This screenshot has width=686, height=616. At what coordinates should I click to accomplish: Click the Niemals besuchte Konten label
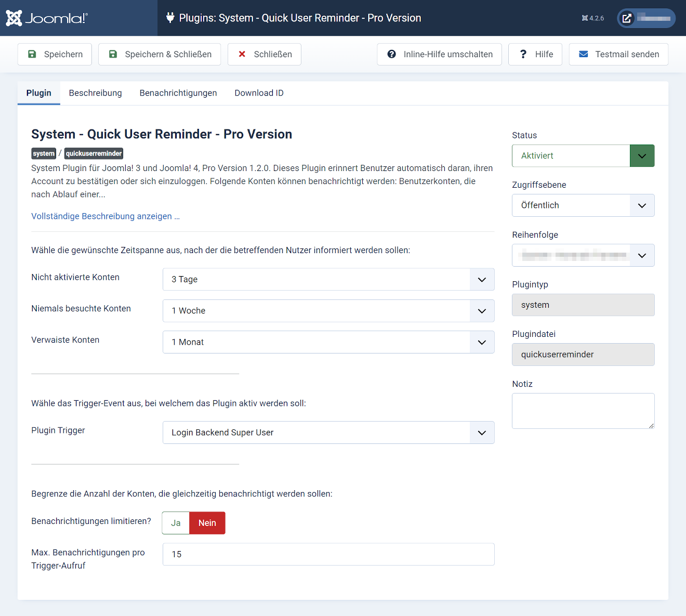click(81, 308)
